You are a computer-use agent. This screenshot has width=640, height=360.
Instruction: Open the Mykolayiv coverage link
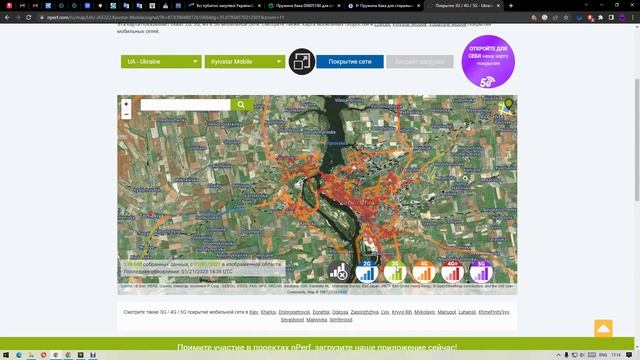(x=425, y=312)
